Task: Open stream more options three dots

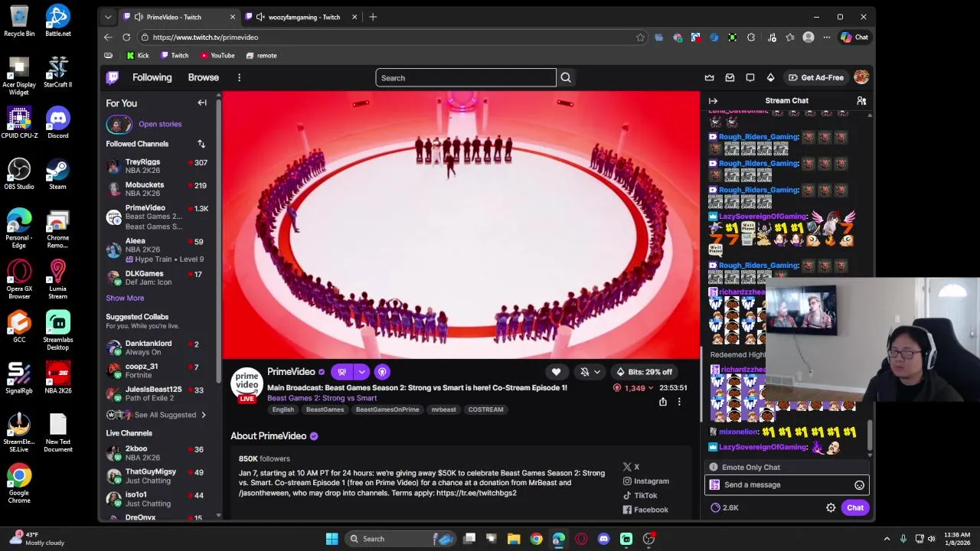Action: tap(678, 402)
